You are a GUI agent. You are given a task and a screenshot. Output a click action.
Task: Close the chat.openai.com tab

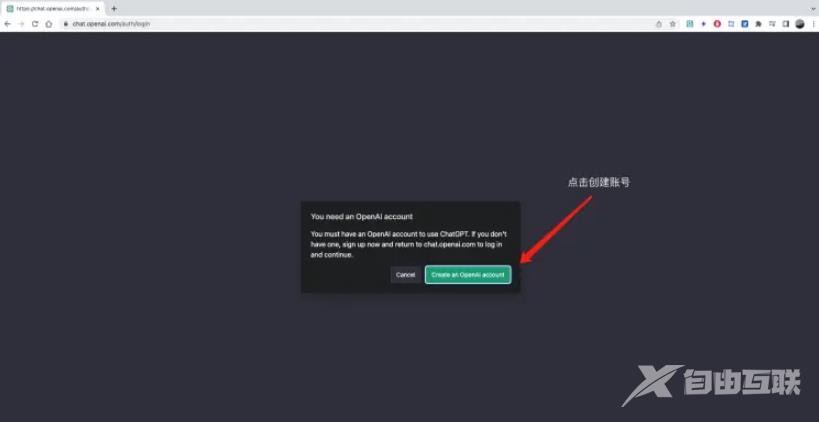click(97, 9)
